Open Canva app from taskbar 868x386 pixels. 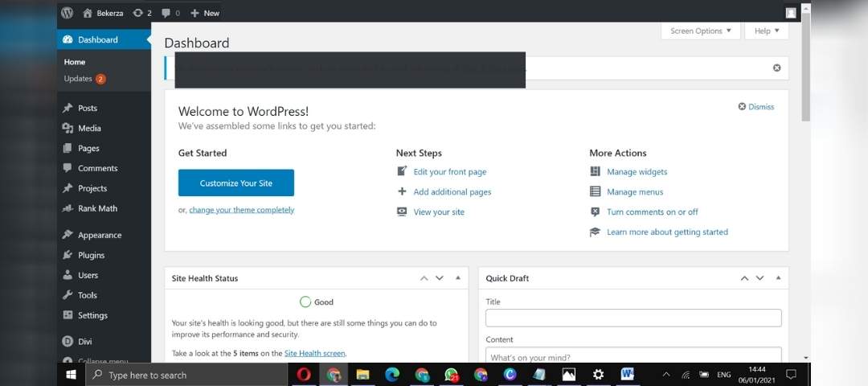point(510,375)
